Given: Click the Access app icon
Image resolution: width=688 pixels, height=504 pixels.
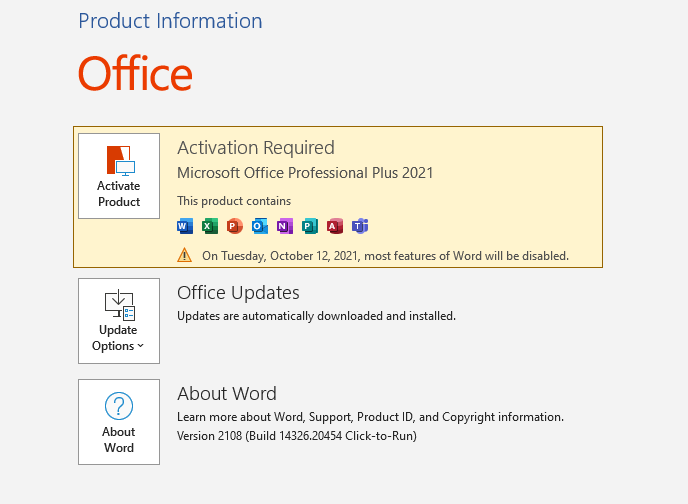Looking at the screenshot, I should [x=335, y=226].
